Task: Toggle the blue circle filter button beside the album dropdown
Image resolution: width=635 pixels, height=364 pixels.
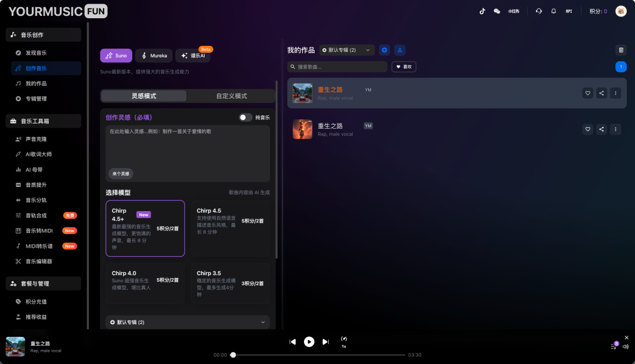Action: tap(385, 50)
